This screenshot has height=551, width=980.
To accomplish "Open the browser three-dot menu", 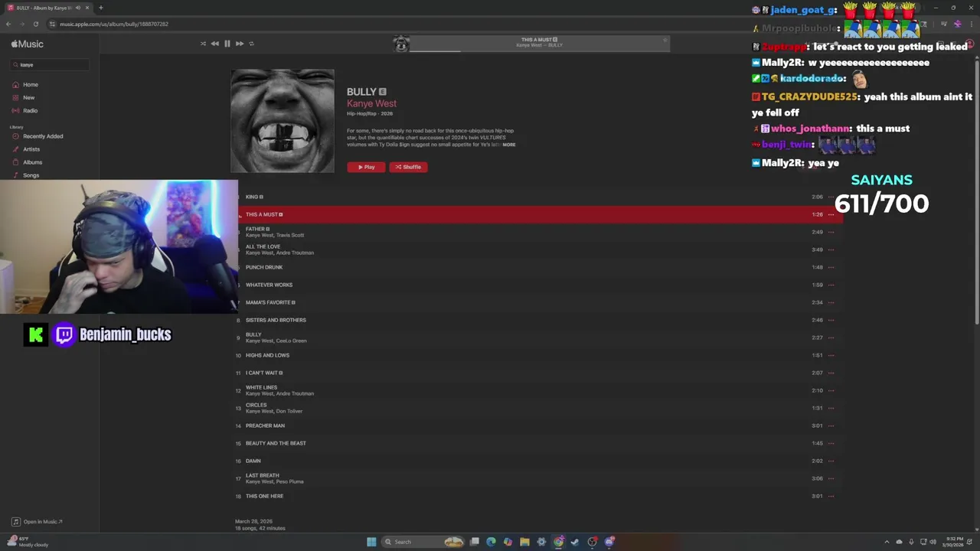I will point(970,24).
